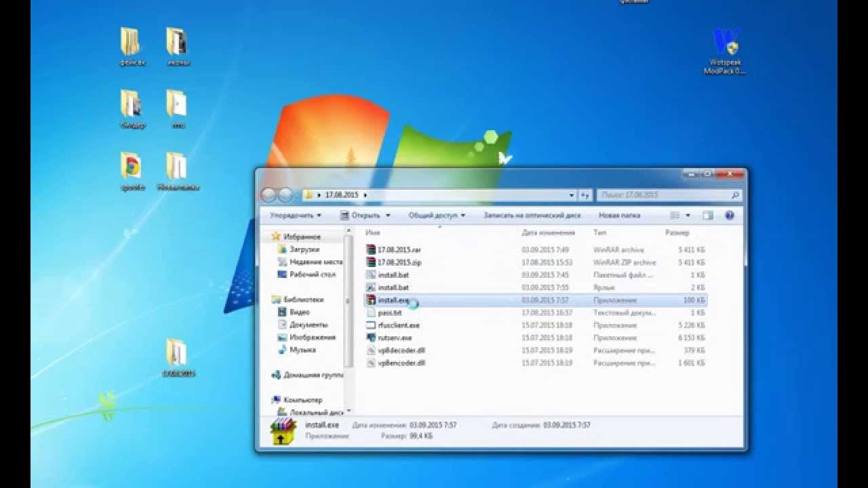The image size is (868, 488).
Task: Select the 17.08.2015.rar archive icon
Action: 371,249
